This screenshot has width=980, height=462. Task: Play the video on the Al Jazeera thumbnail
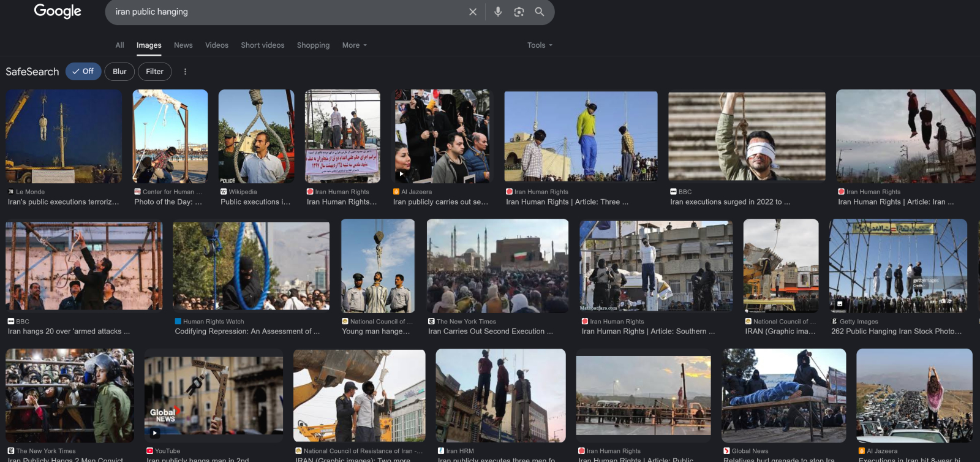click(x=401, y=174)
